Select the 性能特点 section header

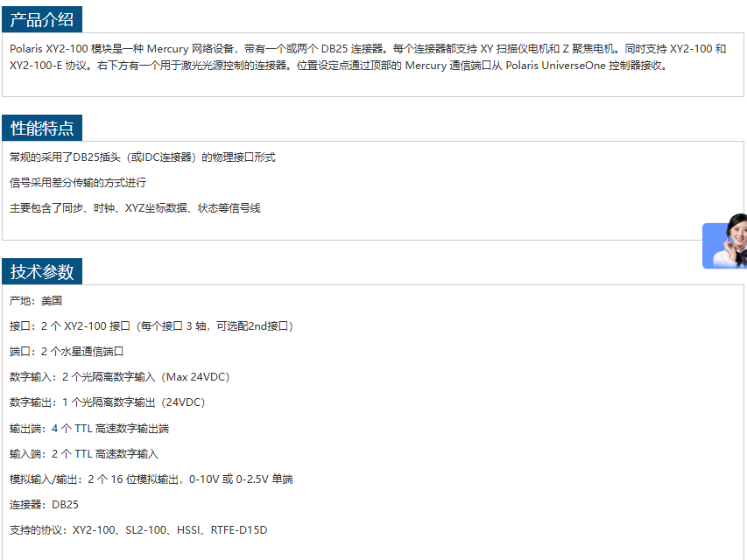point(42,129)
